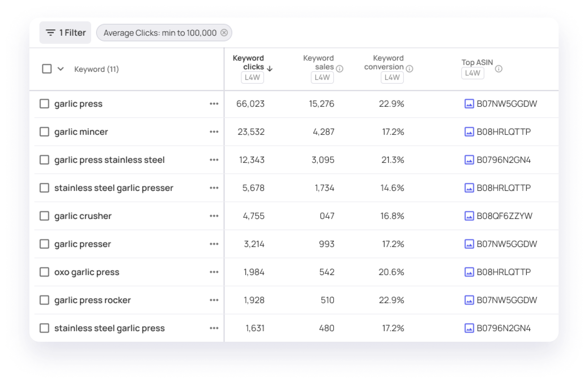Viewport: 588px width, 383px height.
Task: Open ASIN B08HRLQTTP in oxo garlic press row
Action: 504,272
